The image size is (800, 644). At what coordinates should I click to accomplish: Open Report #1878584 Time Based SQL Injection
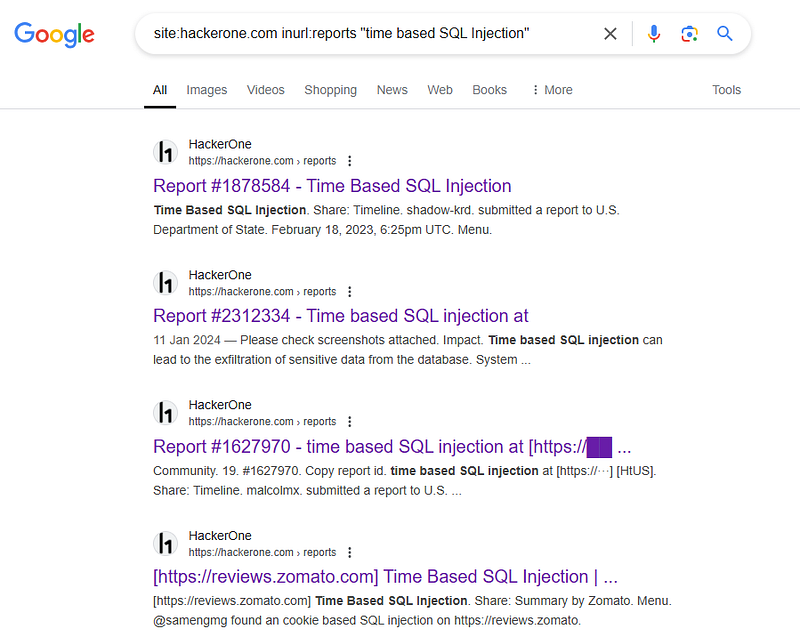[x=332, y=186]
